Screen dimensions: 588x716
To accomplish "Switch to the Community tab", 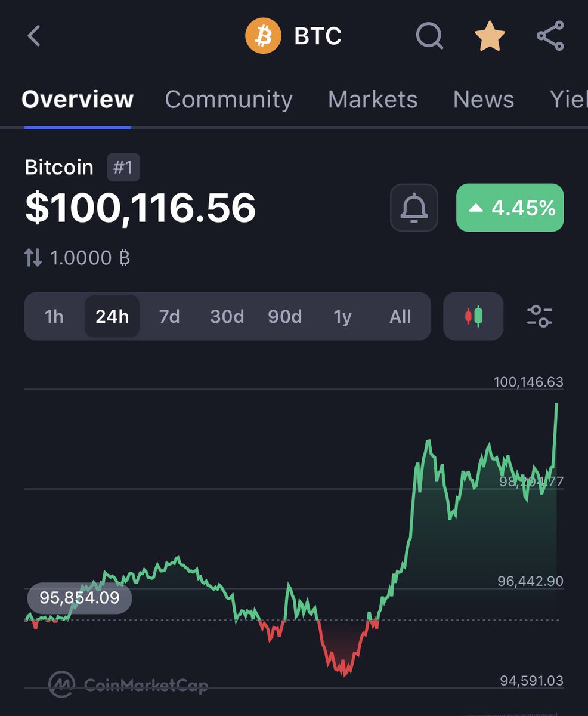I will point(229,100).
